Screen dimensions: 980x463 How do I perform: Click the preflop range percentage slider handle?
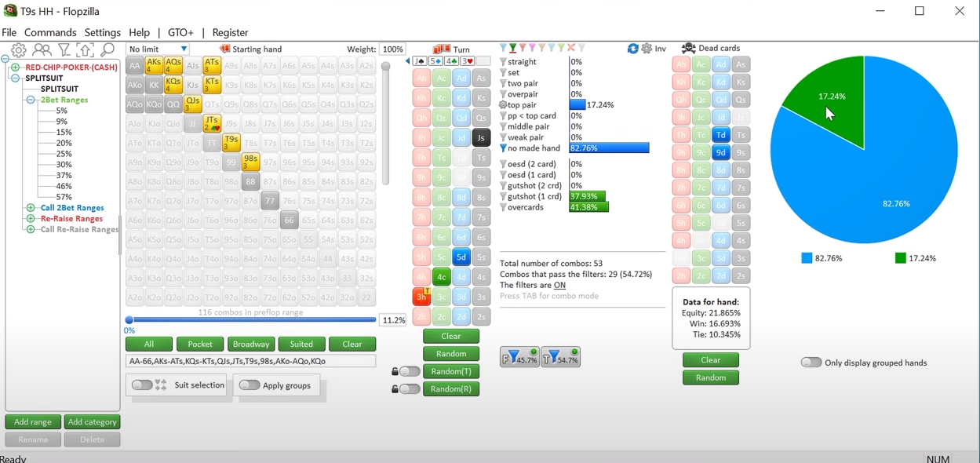point(129,320)
